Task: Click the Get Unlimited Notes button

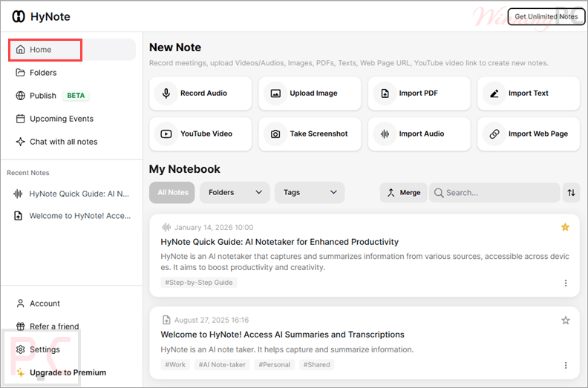Action: coord(546,16)
